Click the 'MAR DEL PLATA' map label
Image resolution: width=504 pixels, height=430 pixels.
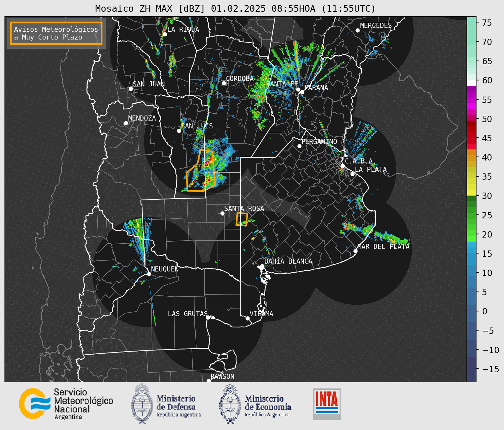click(383, 247)
